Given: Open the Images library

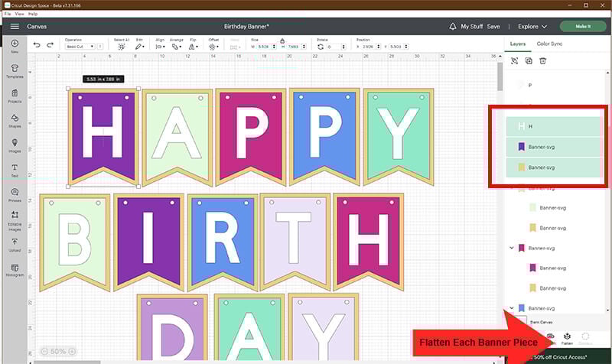Looking at the screenshot, I should pos(15,145).
